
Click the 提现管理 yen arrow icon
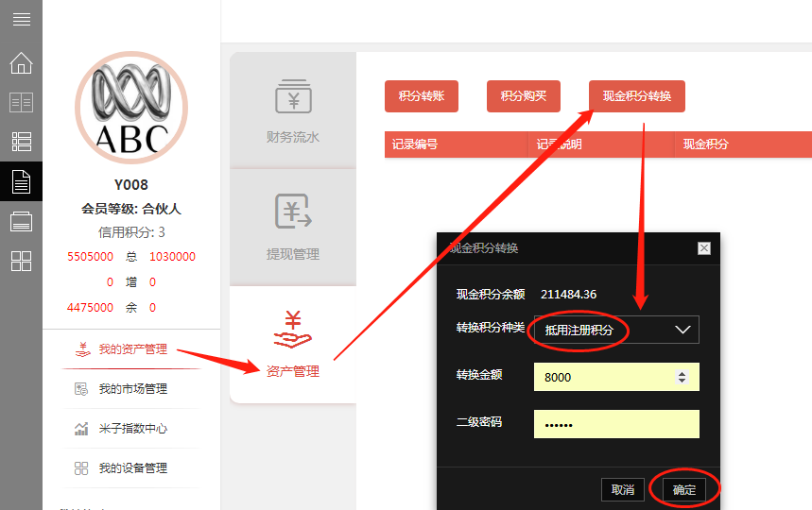pos(293,211)
